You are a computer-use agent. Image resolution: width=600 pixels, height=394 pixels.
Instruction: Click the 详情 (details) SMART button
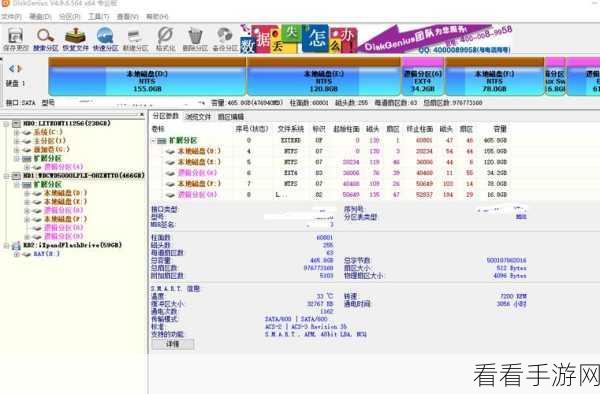[173, 344]
